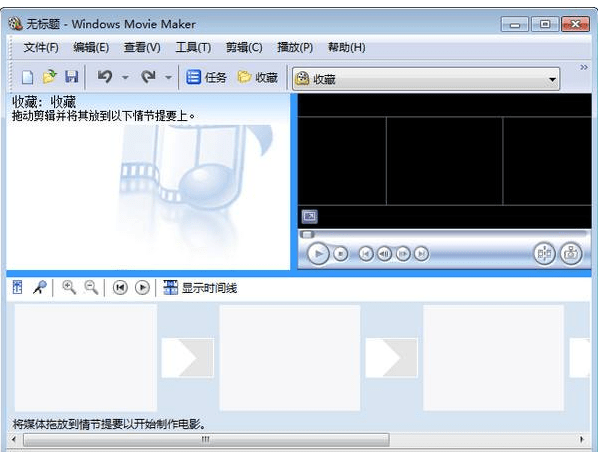The height and width of the screenshot is (452, 598).
Task: Toggle full screen preview icon
Action: pyautogui.click(x=310, y=216)
